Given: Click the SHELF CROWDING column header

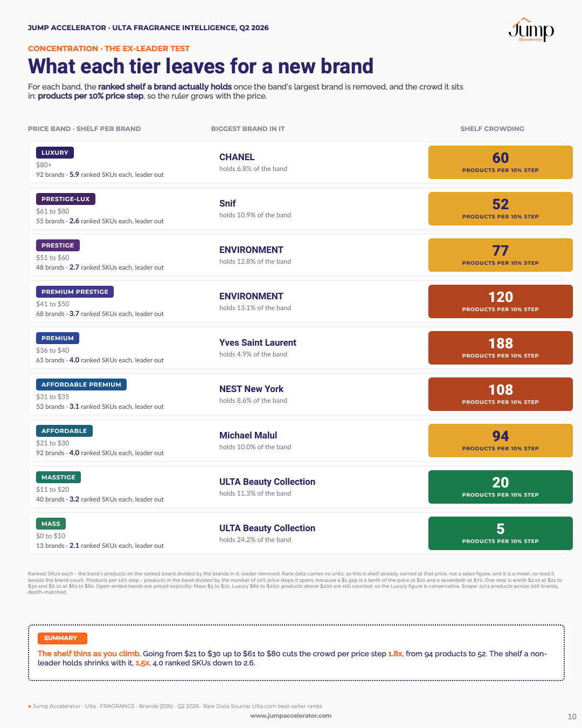Looking at the screenshot, I should [492, 129].
